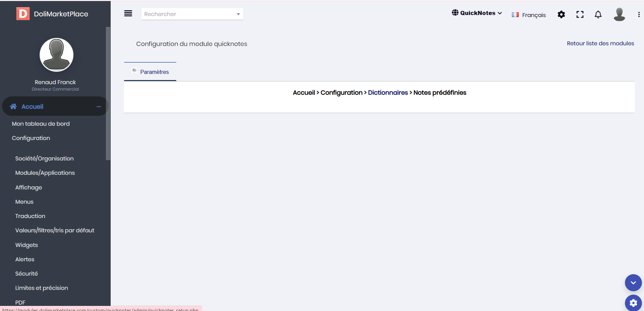644x311 pixels.
Task: Click Retour liste des modules link
Action: tap(600, 43)
